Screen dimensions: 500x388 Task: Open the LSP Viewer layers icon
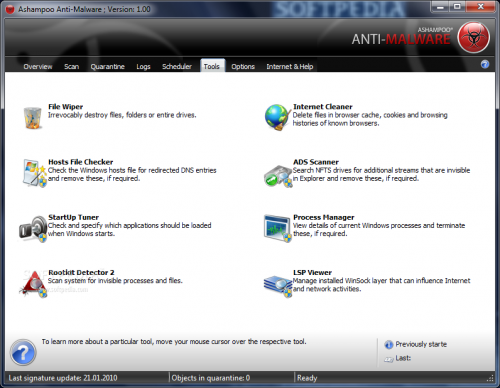click(x=278, y=286)
